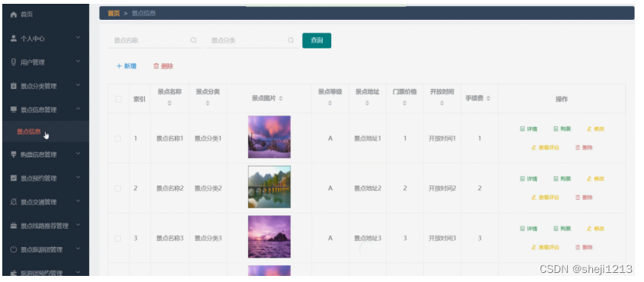Click 修改 pencil in the 景点名称3 row
The image size is (644, 282).
point(595,229)
